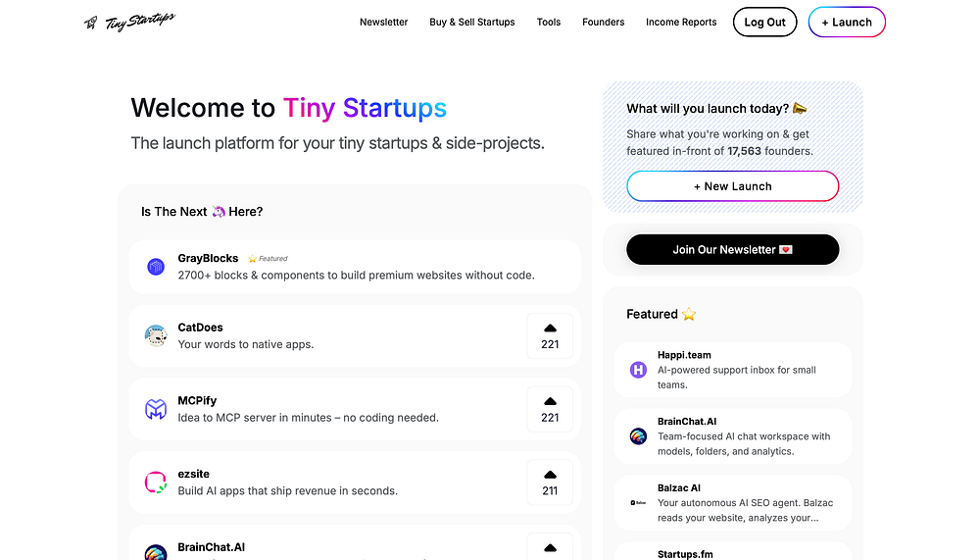Upvote MCPify using its upvote arrow
Image resolution: width=980 pixels, height=560 pixels.
(x=550, y=409)
